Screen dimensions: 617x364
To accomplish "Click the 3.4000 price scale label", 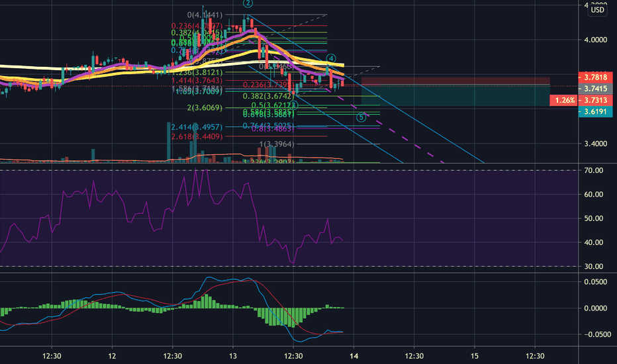I will (595, 144).
